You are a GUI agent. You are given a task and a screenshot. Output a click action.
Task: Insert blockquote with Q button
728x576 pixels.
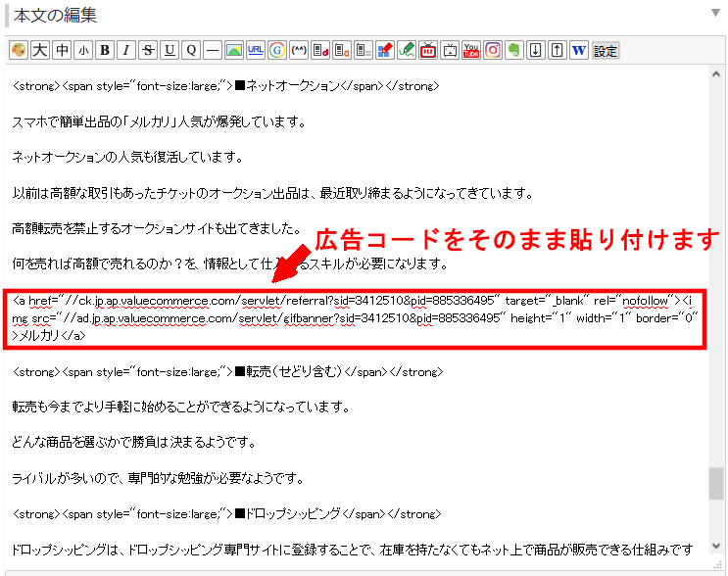[191, 50]
